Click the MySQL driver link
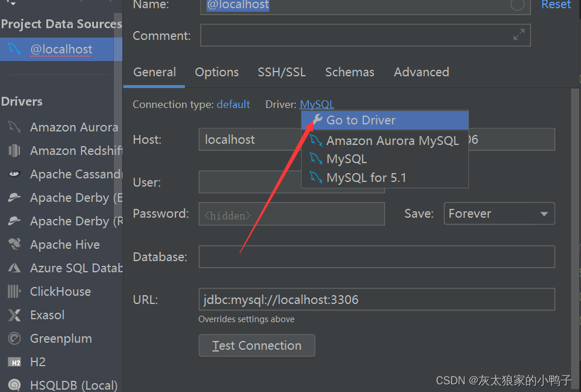 [317, 104]
